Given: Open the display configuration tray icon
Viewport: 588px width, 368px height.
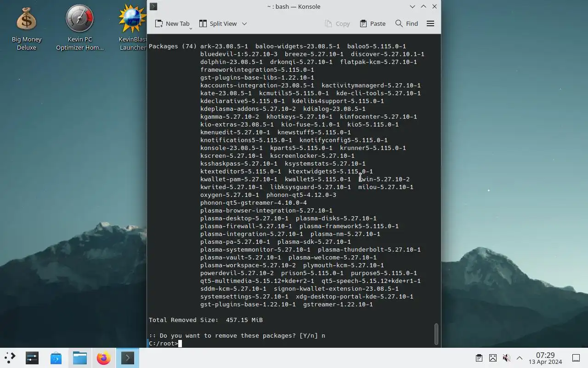Looking at the screenshot, I should (x=492, y=358).
